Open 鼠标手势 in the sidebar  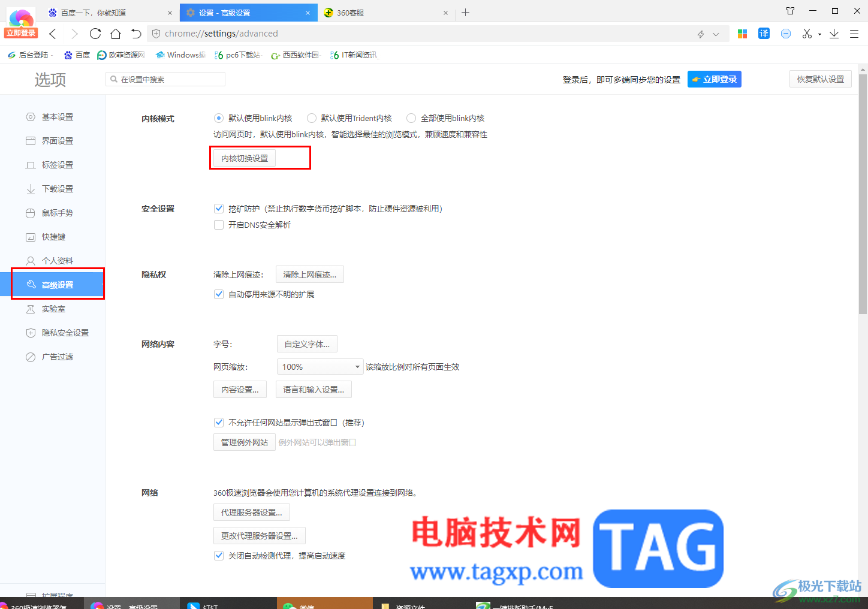[53, 213]
